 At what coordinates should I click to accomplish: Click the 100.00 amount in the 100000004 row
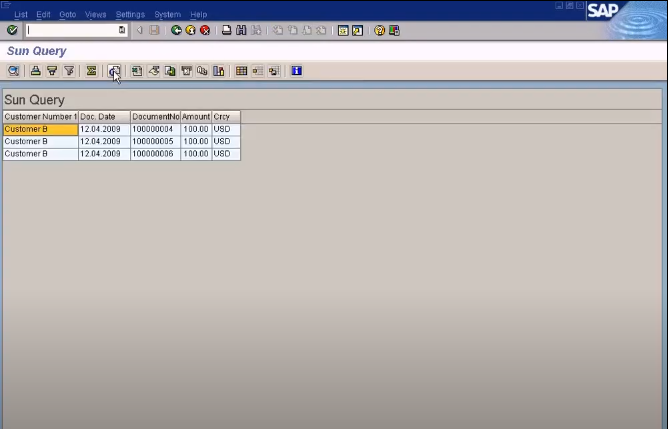tap(196, 129)
